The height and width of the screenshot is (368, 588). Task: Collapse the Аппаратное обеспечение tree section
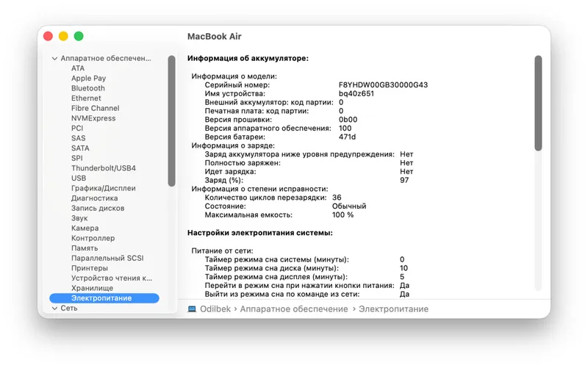coord(54,59)
